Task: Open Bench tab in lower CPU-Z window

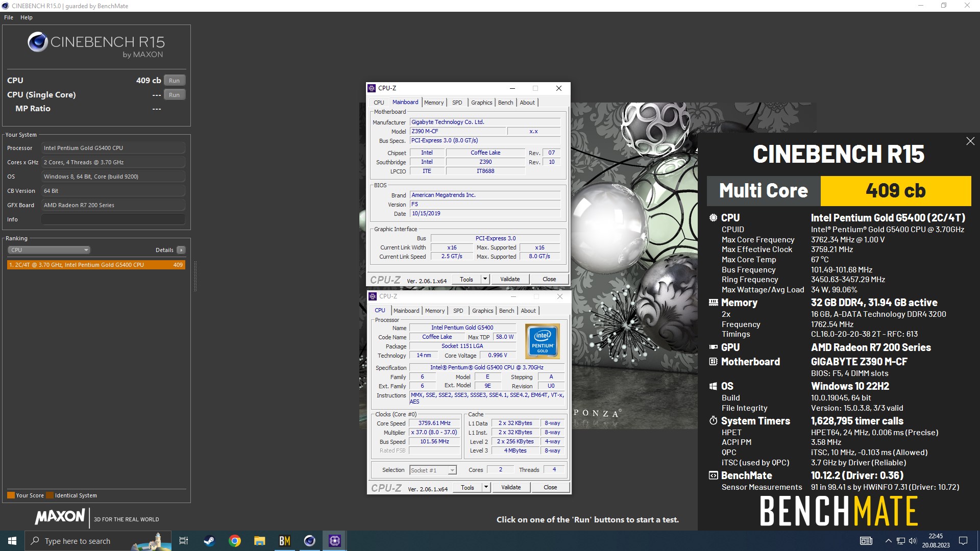Action: point(507,311)
